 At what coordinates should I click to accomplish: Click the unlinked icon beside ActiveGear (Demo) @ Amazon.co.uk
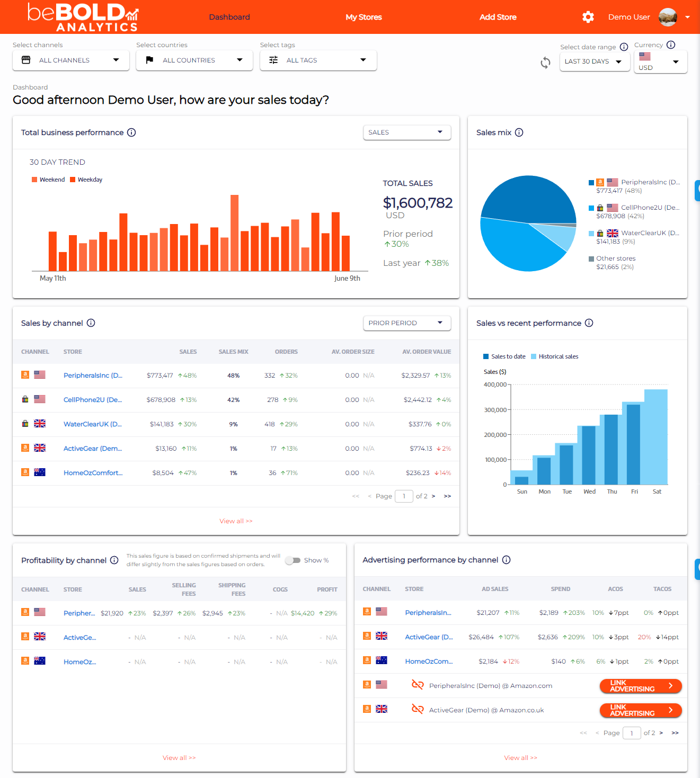pos(418,709)
